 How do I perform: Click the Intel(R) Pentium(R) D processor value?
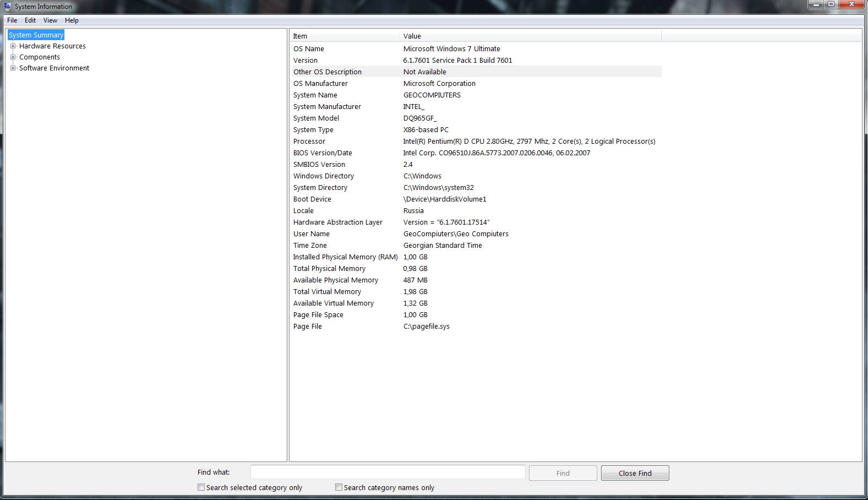point(529,142)
